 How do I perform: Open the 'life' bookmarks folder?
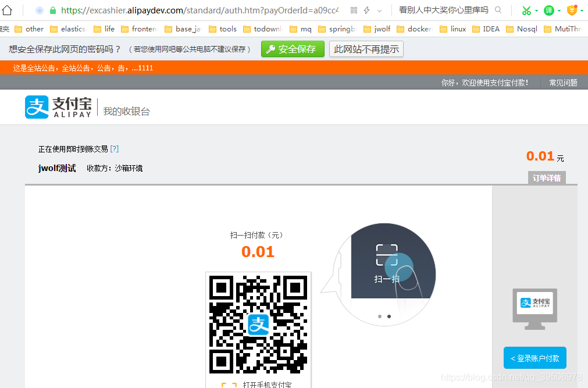(104, 29)
